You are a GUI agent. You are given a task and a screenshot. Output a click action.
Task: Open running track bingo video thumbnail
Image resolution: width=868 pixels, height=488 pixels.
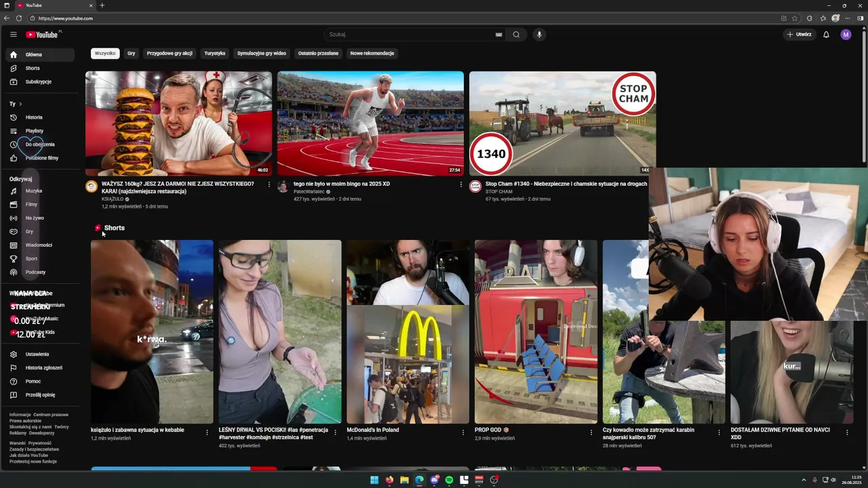(x=370, y=123)
